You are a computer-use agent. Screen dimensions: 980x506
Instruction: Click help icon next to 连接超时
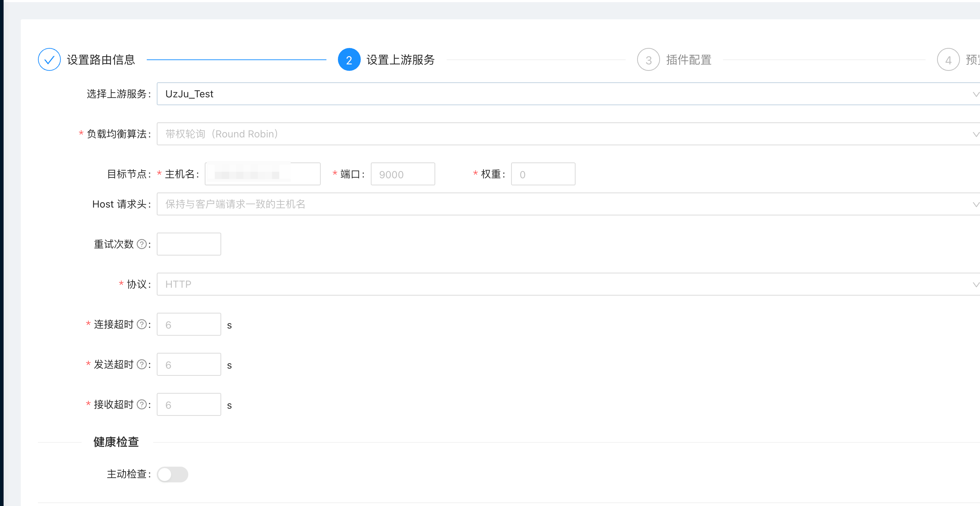141,325
